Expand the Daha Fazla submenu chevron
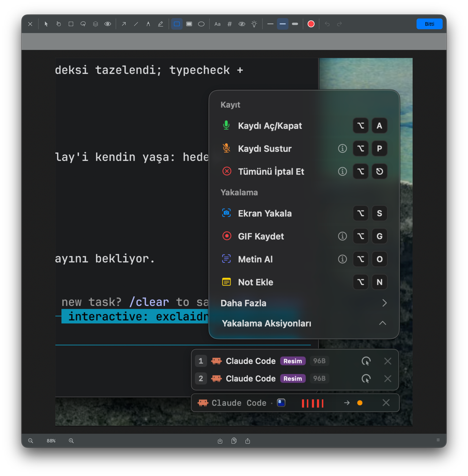Image resolution: width=468 pixels, height=476 pixels. (384, 303)
